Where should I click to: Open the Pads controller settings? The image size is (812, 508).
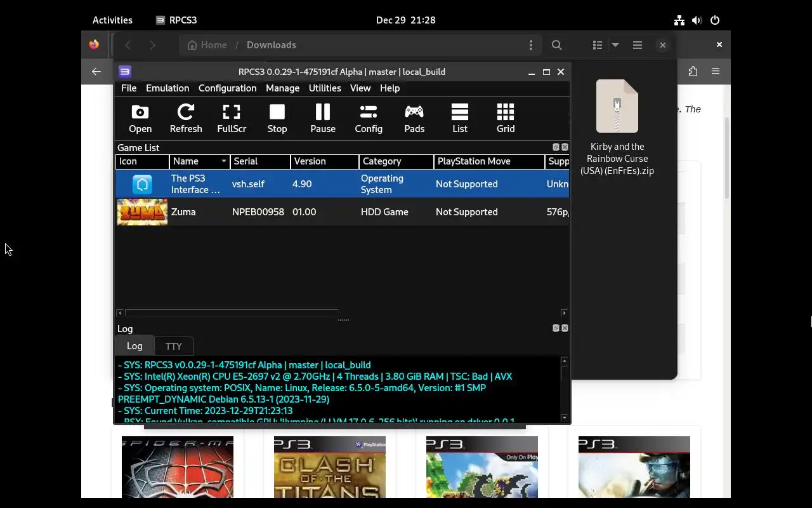[414, 119]
